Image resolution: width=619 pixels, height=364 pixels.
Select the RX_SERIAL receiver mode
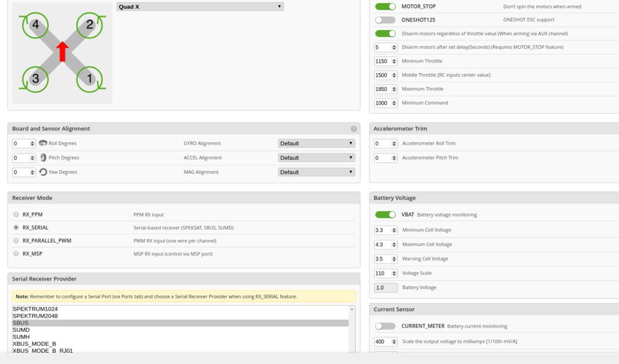(16, 227)
